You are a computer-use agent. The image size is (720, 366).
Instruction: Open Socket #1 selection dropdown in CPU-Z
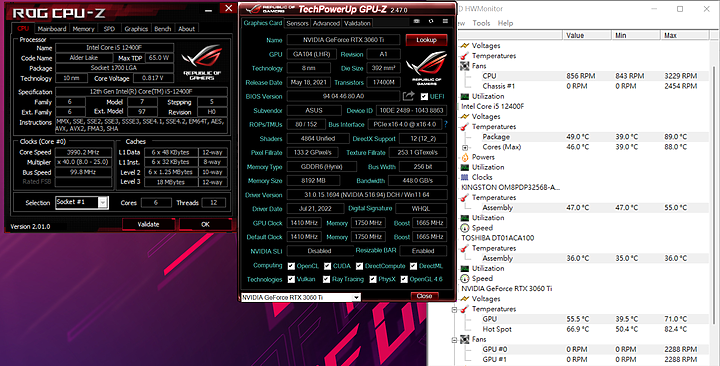point(103,203)
